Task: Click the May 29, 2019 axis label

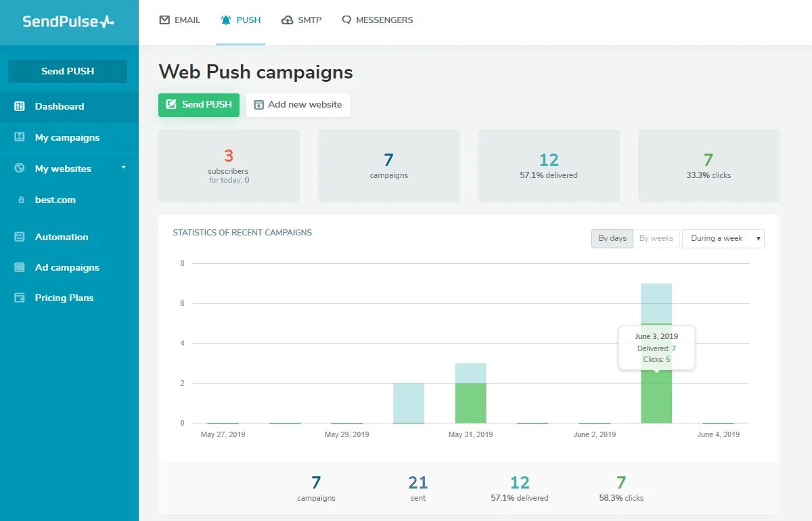Action: tap(347, 434)
